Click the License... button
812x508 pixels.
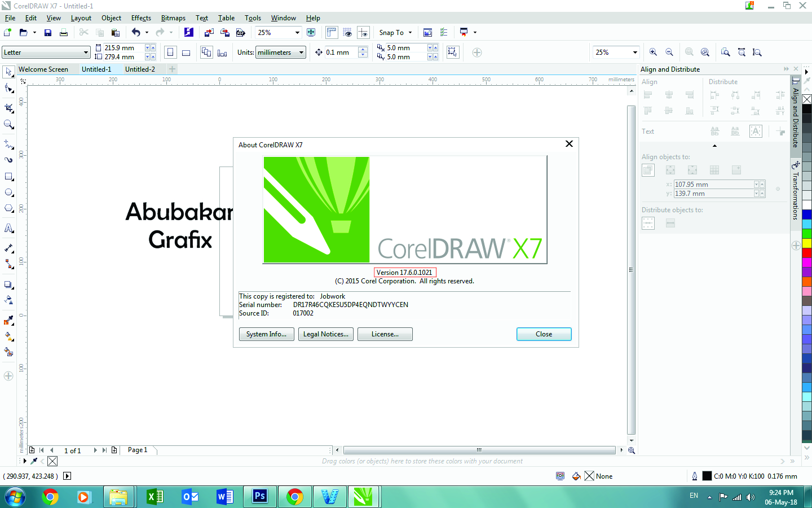(385, 334)
